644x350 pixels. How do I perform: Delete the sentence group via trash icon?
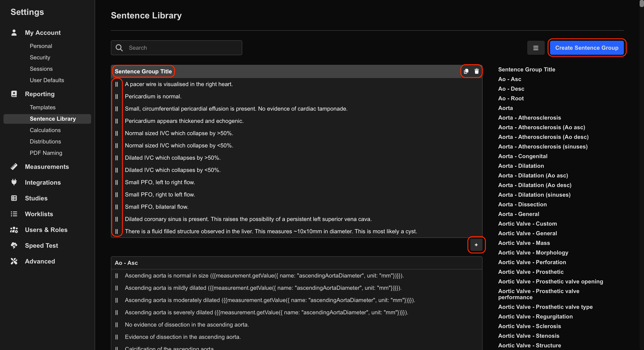(x=476, y=71)
